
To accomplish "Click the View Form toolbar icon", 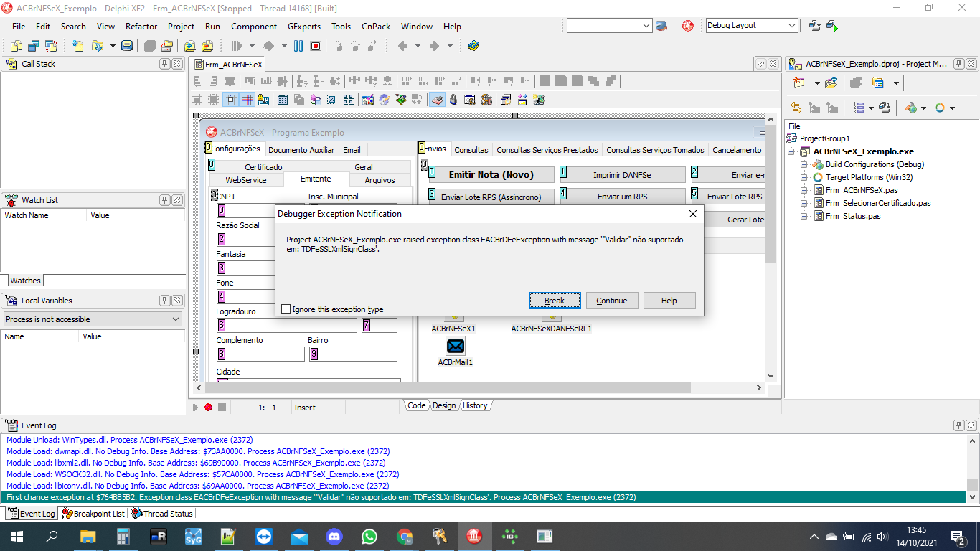I will point(33,46).
